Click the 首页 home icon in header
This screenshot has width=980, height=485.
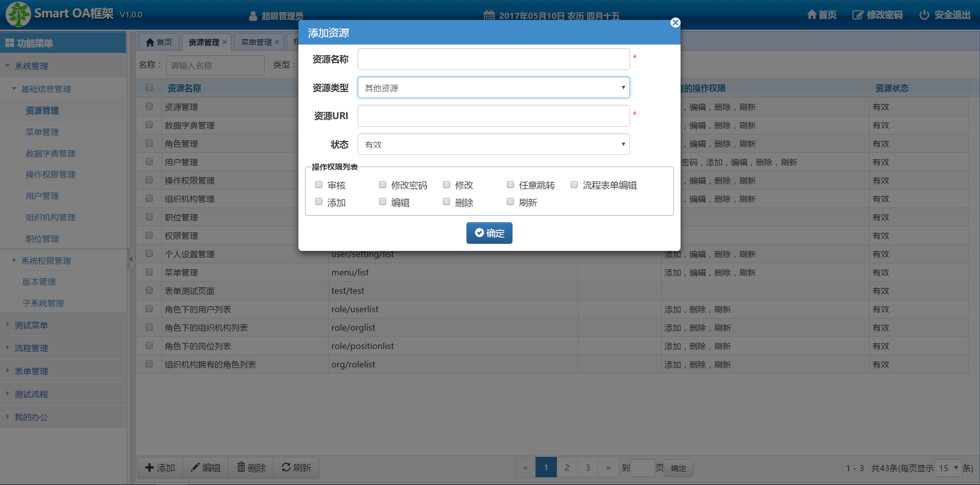click(811, 15)
